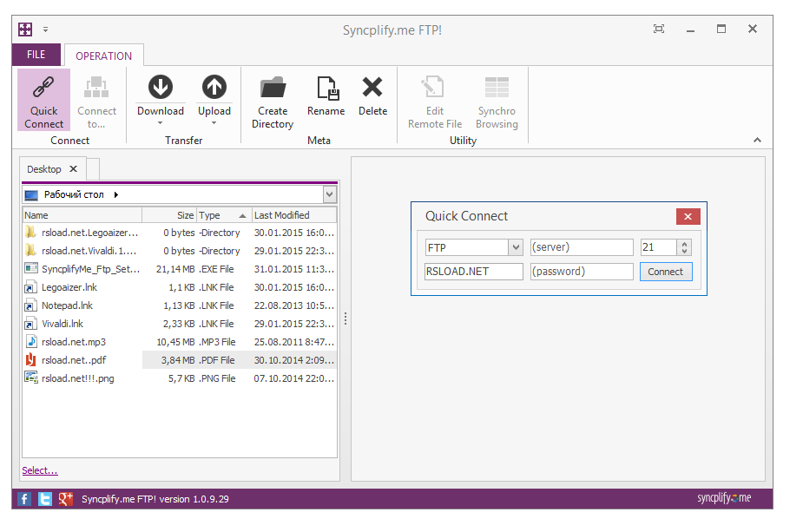The width and height of the screenshot is (803, 532).
Task: Open the local path dropdown arrow
Action: pos(329,194)
